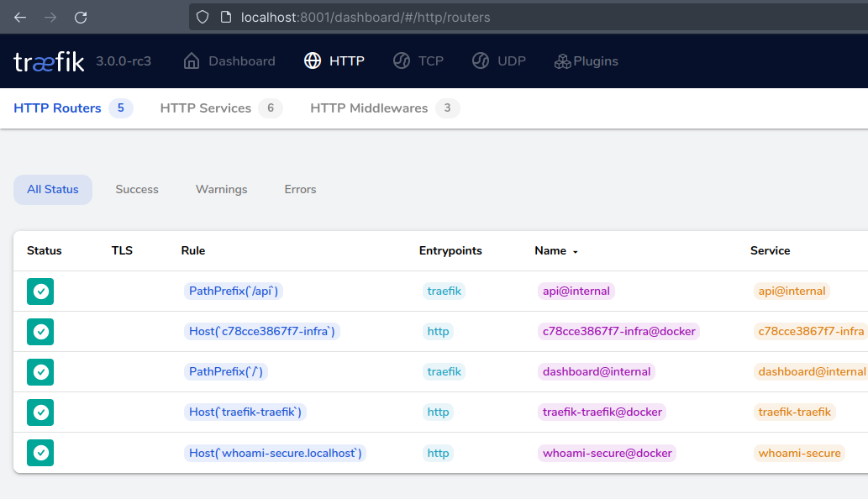
Task: Click the api@internal success status icon
Action: click(x=40, y=292)
